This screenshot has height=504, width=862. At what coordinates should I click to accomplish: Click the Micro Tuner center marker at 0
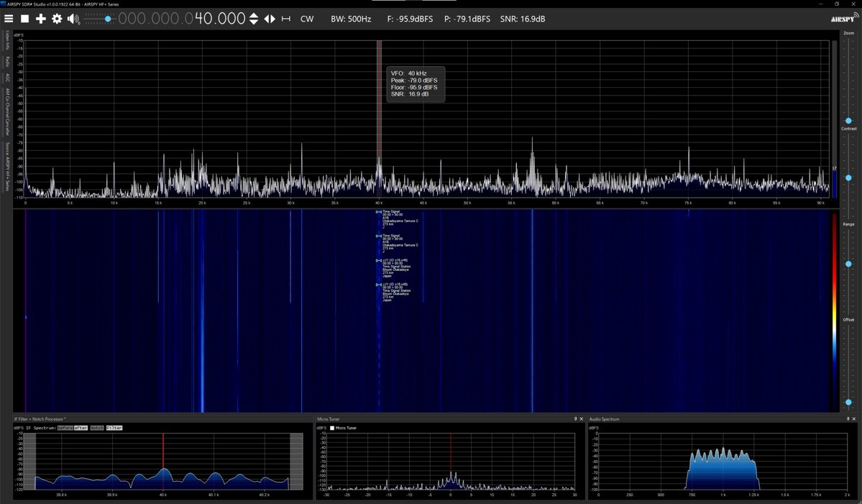451,461
